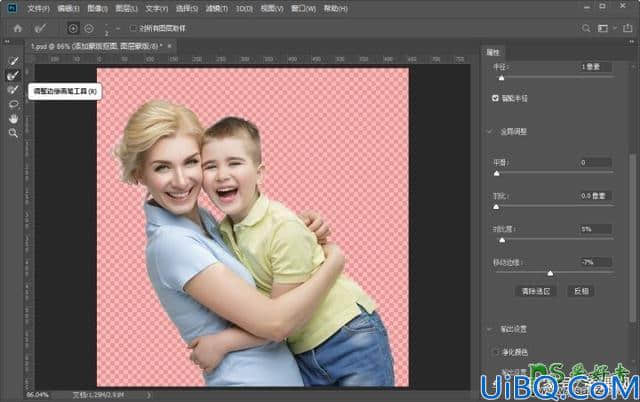Adjust the 移动边缘 (Shift Edge) slider handle
The width and height of the screenshot is (640, 402).
550,273
